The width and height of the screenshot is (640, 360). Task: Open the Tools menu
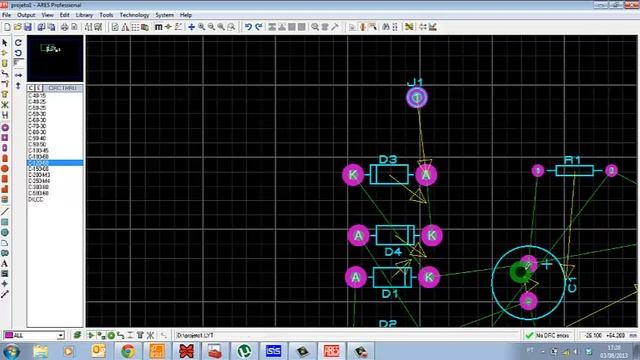click(x=106, y=15)
